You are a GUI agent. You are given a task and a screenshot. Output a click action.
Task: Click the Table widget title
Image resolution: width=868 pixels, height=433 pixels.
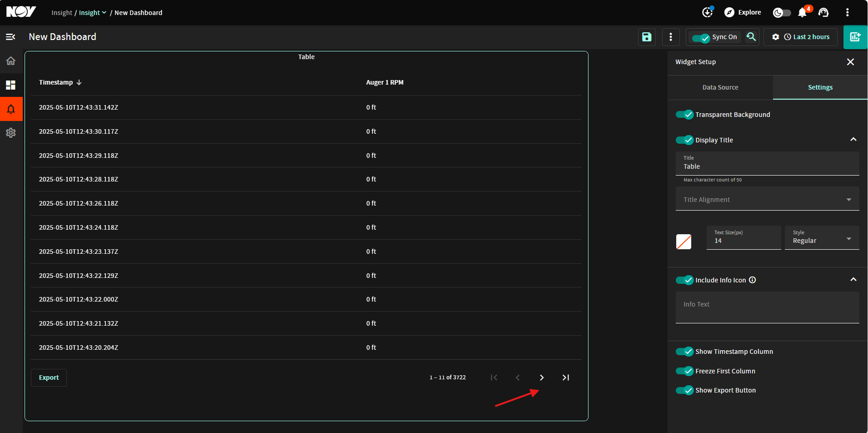click(306, 57)
